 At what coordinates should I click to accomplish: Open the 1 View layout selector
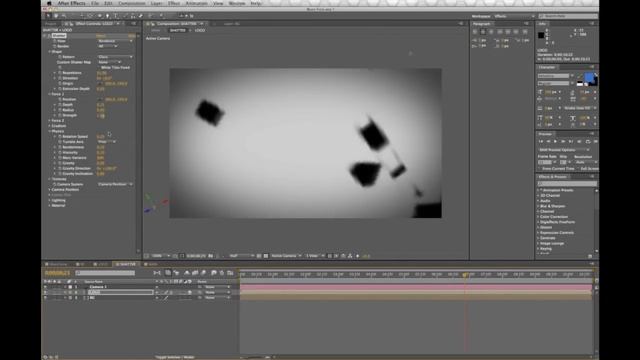point(315,256)
